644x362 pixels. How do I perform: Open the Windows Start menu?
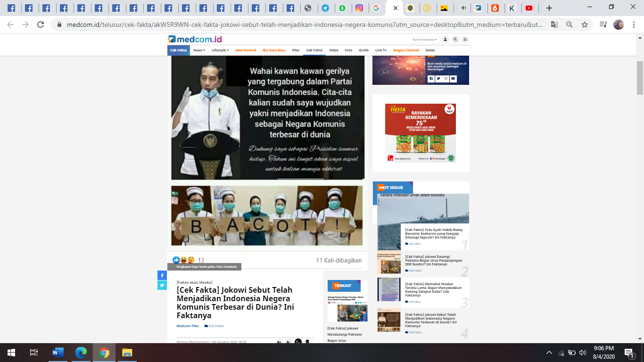[x=11, y=352]
